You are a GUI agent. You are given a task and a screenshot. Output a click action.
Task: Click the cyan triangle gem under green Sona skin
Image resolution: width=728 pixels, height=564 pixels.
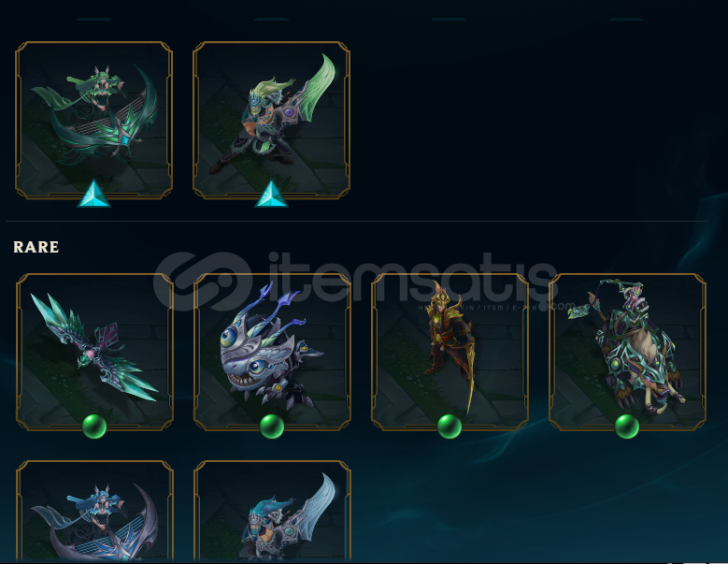(x=93, y=194)
